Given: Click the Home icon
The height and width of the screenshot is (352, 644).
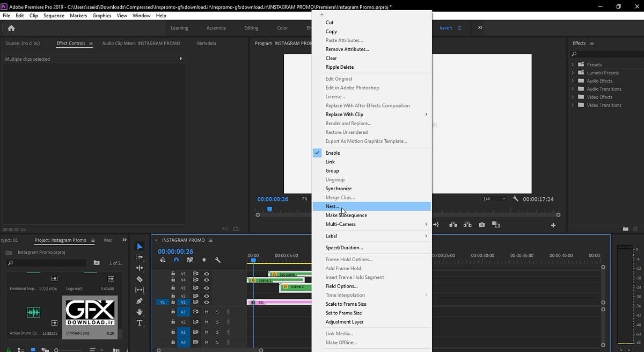Looking at the screenshot, I should tap(11, 28).
